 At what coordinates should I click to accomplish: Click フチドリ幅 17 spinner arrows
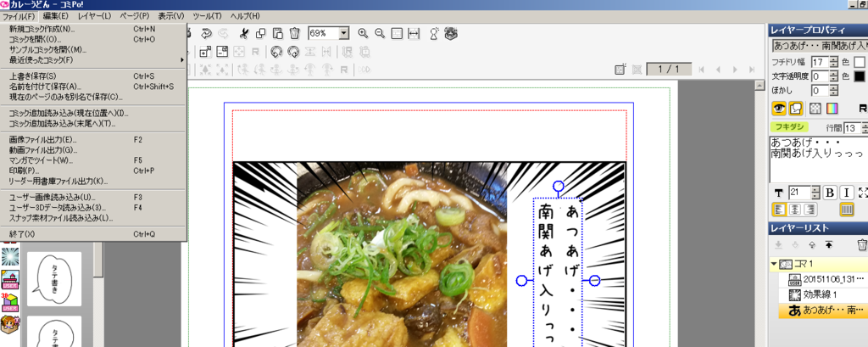[834, 62]
